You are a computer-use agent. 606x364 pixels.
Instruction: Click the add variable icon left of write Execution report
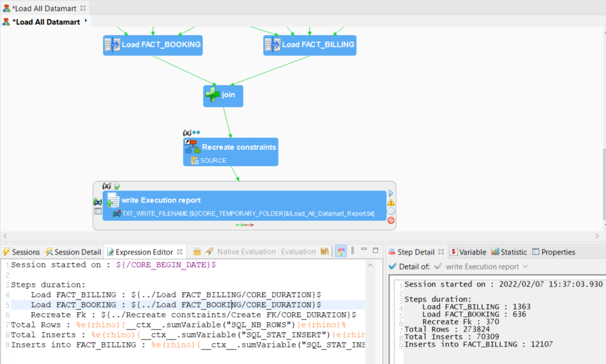[x=98, y=202]
